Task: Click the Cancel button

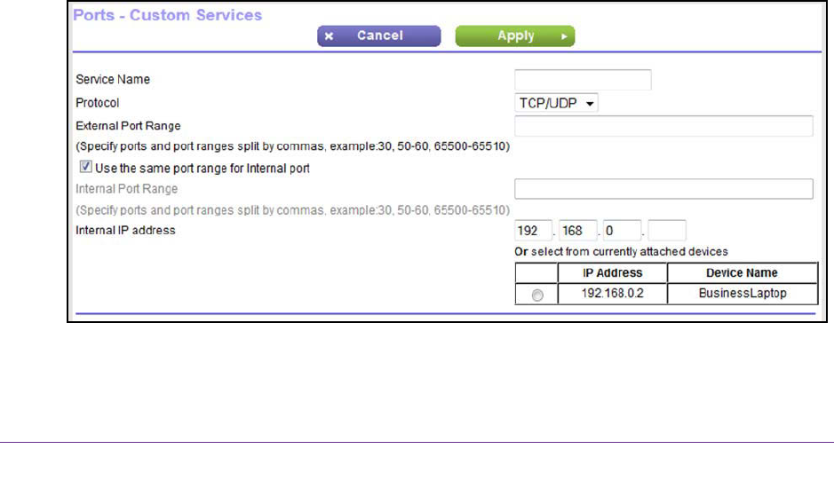Action: point(378,36)
